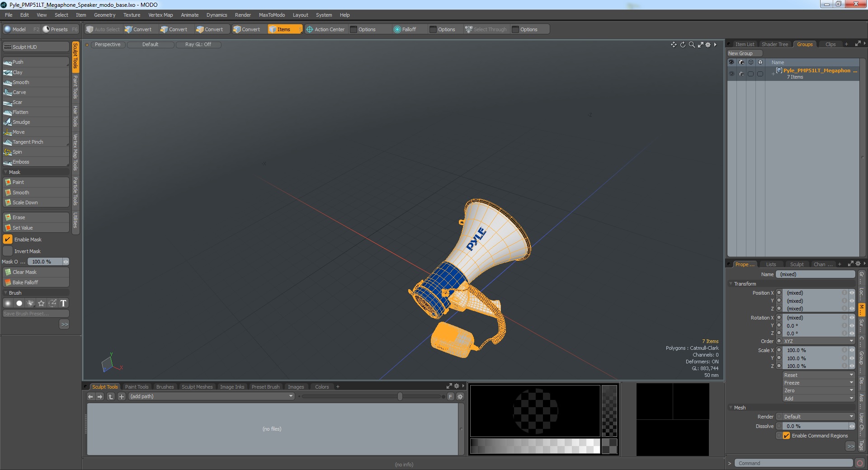
Task: Open the Zero transform dropdown
Action: [x=818, y=390]
